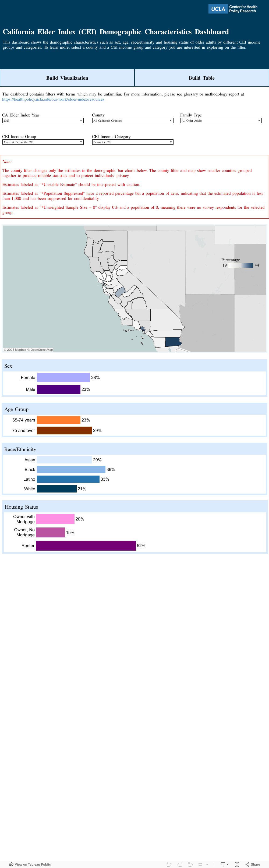
Task: Click the Share icon
Action: 253,864
